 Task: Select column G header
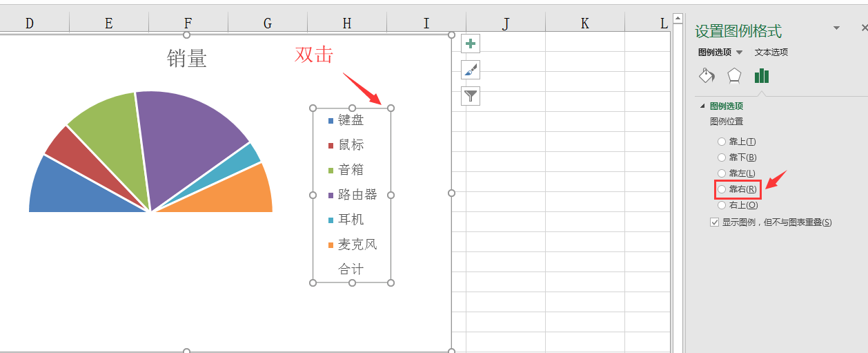pos(268,23)
